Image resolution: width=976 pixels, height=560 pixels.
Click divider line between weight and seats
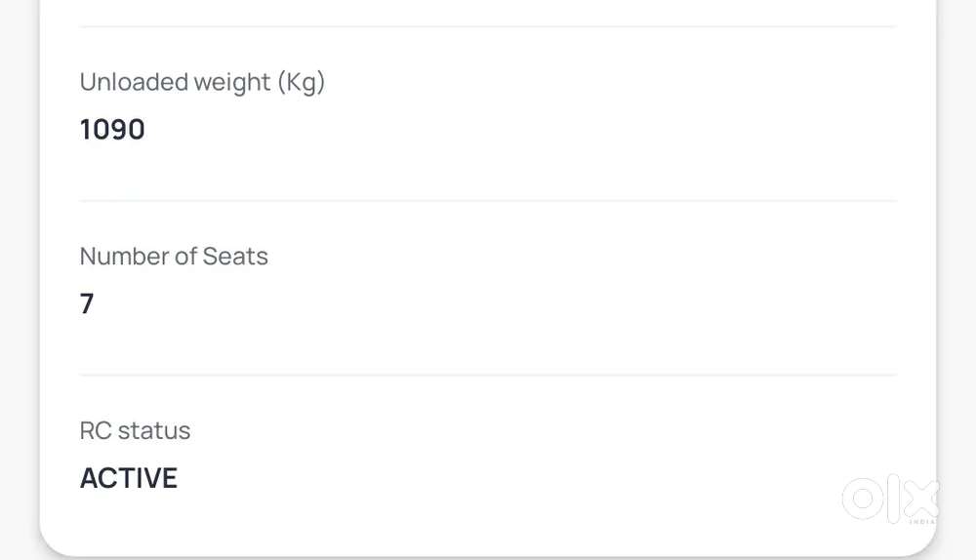488,201
